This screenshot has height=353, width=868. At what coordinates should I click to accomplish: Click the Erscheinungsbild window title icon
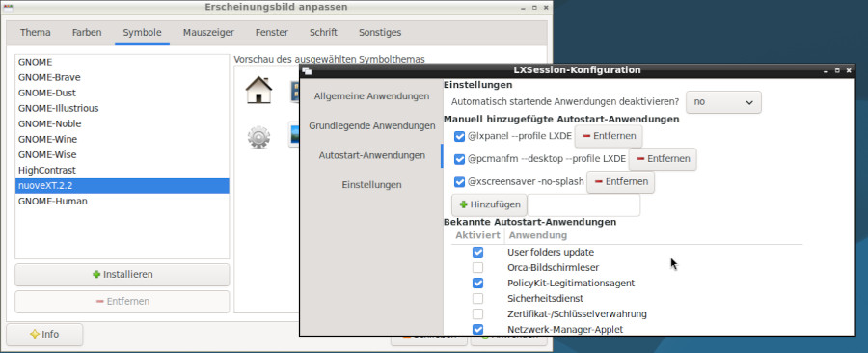9,7
